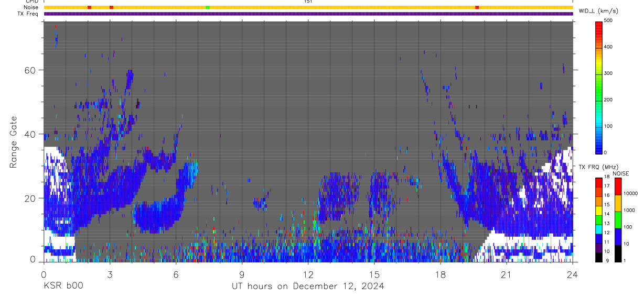
Task: Click the "WID⊥ (km/s)" colorbar title
Action: [x=598, y=10]
